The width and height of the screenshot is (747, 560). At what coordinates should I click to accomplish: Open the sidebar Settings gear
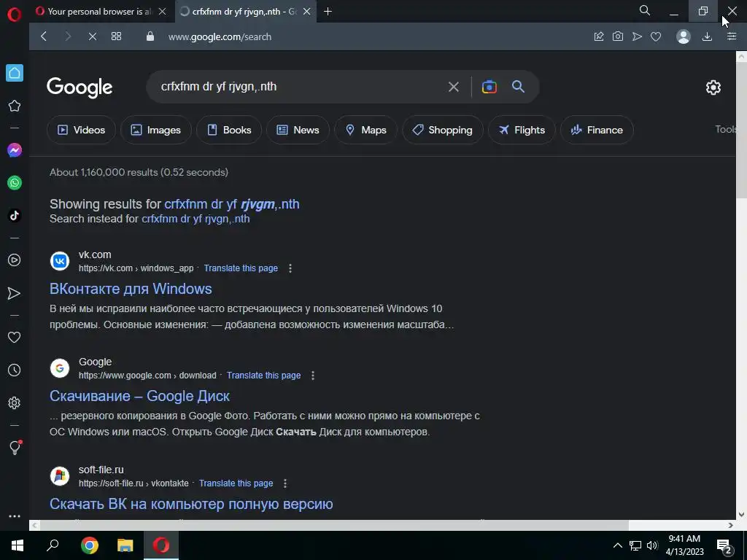[15, 402]
